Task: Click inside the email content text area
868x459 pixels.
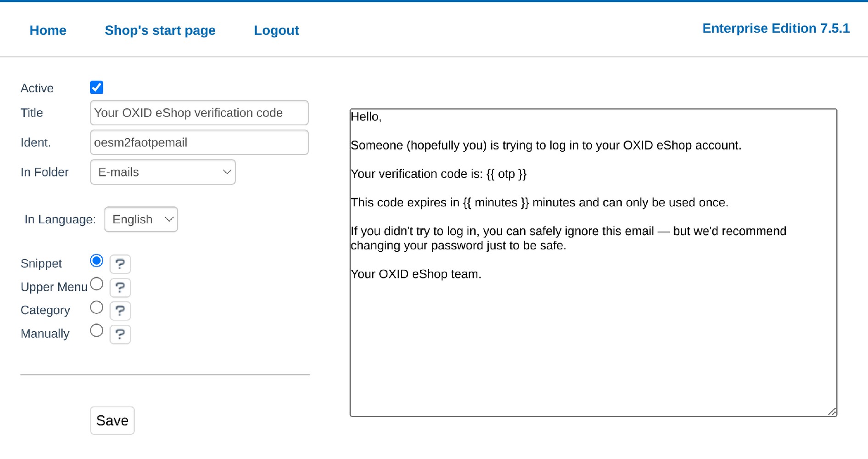Action: click(594, 263)
